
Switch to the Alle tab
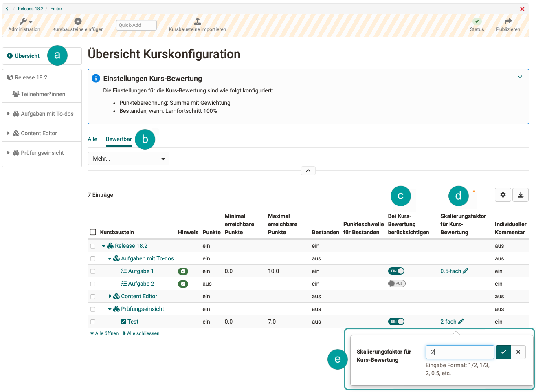(x=92, y=139)
